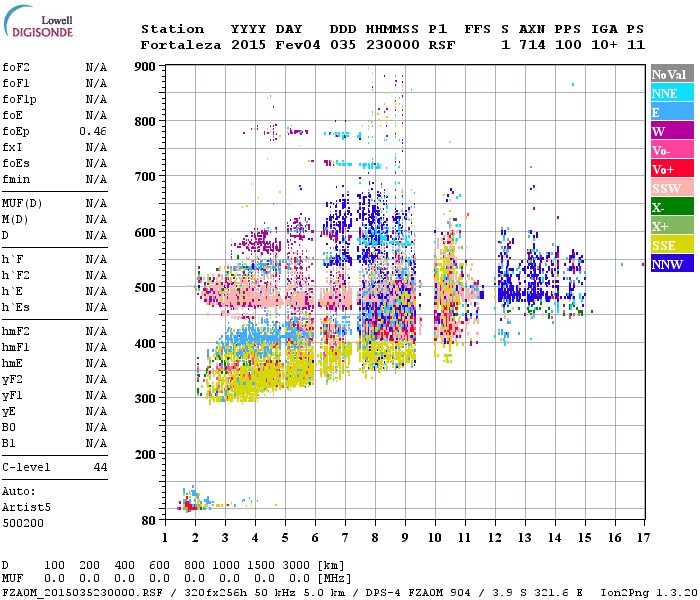The image size is (700, 600).
Task: Click the M(D) parameter label
Action: 15,220
